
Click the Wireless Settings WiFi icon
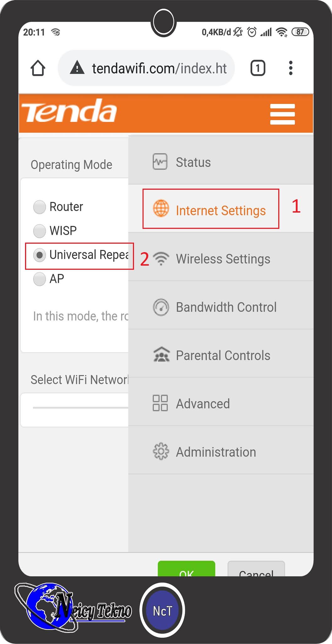click(x=161, y=258)
